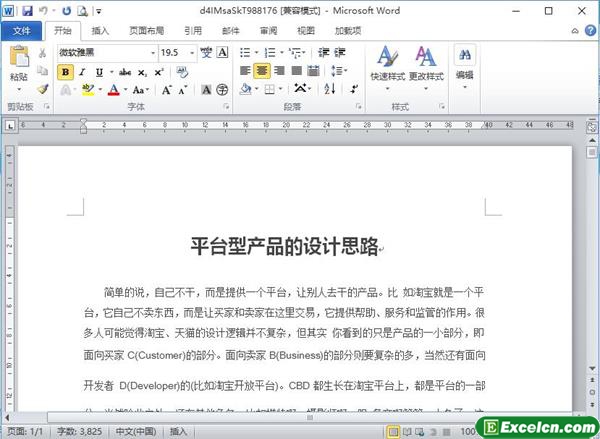This screenshot has height=439, width=600.
Task: Click the Word Help question icon
Action: pos(590,31)
